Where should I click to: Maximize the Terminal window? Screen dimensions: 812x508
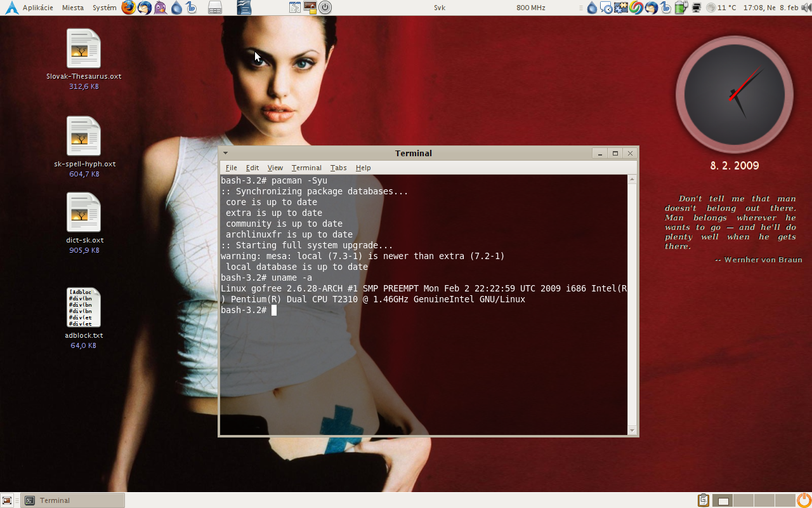pos(615,153)
